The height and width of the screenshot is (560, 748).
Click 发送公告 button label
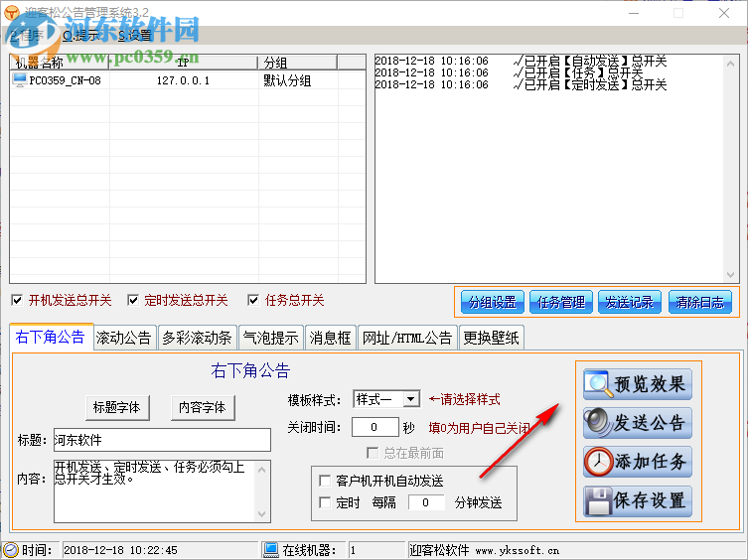pos(651,423)
